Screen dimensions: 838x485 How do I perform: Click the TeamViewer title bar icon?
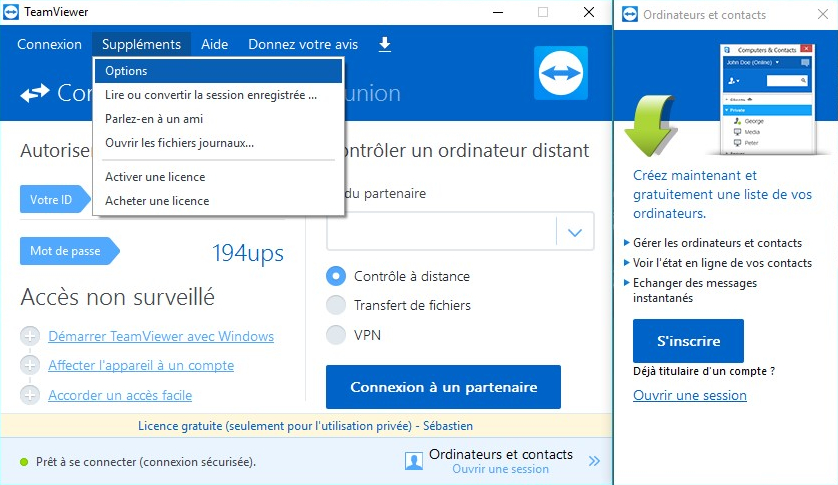[11, 12]
